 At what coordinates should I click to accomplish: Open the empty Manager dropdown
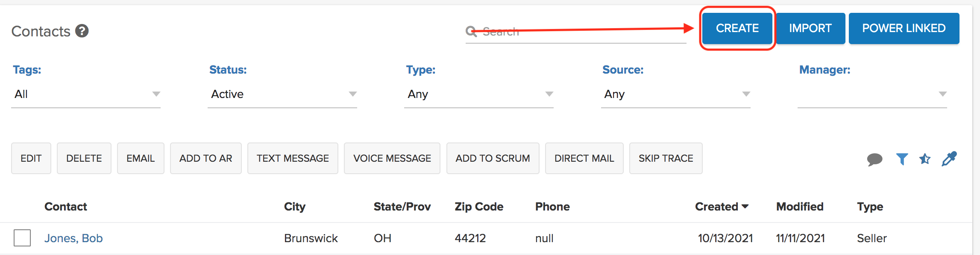(872, 94)
